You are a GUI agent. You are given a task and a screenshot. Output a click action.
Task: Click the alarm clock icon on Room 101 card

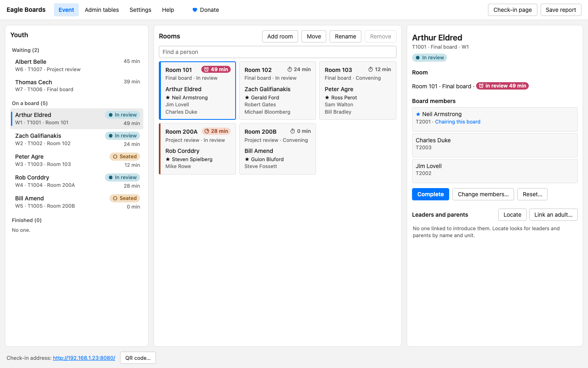(206, 70)
